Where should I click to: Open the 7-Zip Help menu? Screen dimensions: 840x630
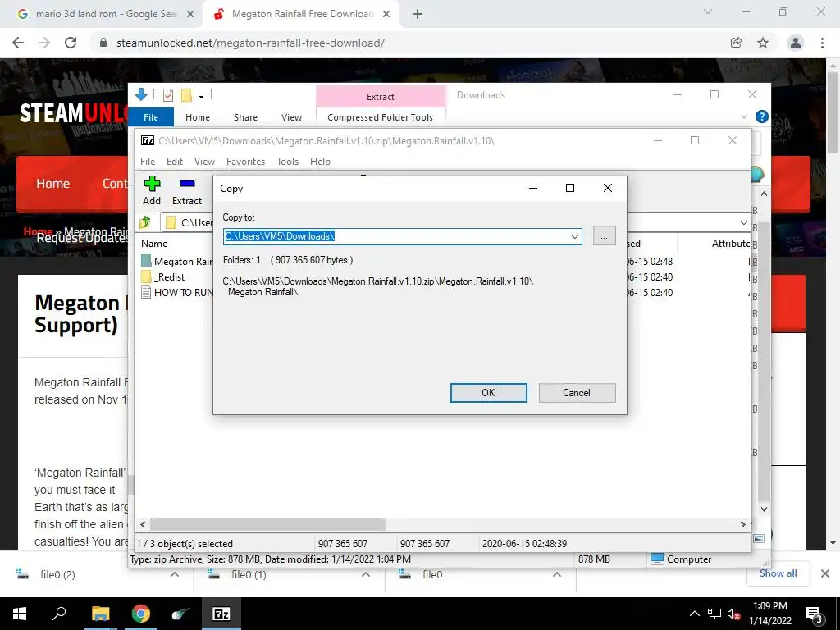[x=320, y=162]
